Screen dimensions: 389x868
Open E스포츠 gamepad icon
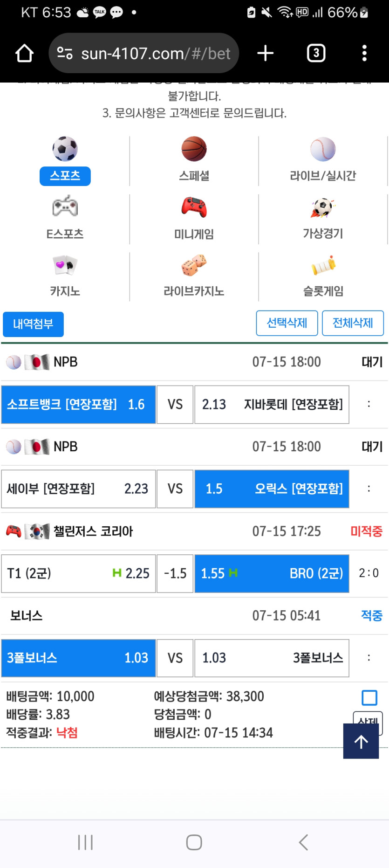(65, 207)
